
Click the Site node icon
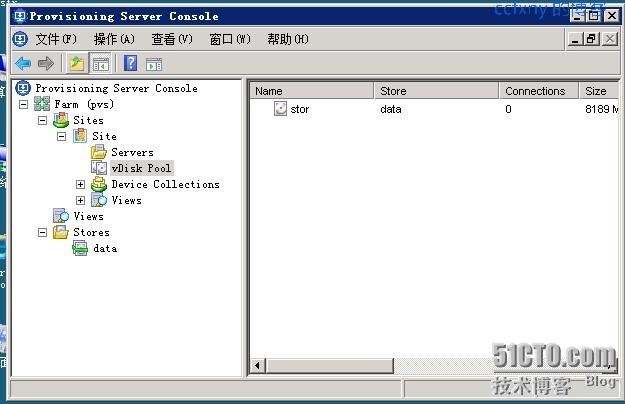[x=80, y=136]
